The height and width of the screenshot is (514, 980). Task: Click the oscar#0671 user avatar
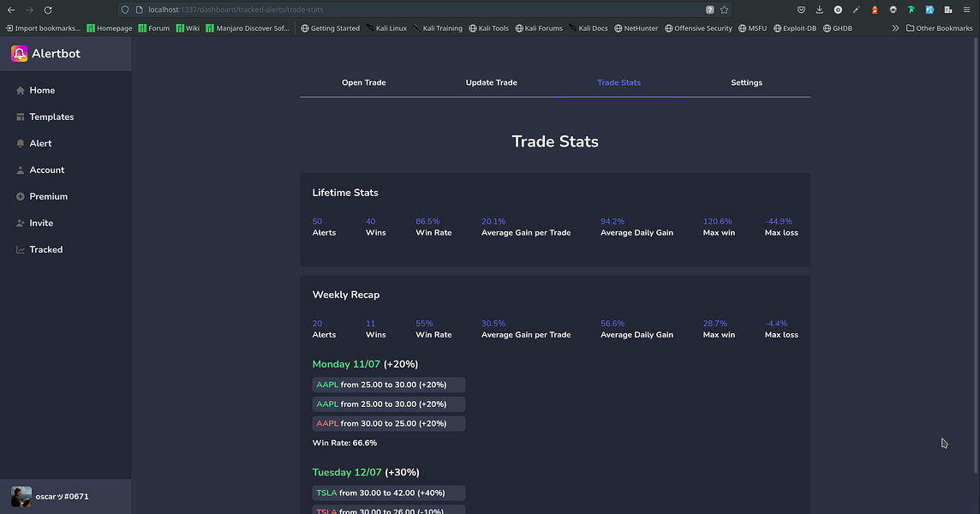click(x=21, y=497)
